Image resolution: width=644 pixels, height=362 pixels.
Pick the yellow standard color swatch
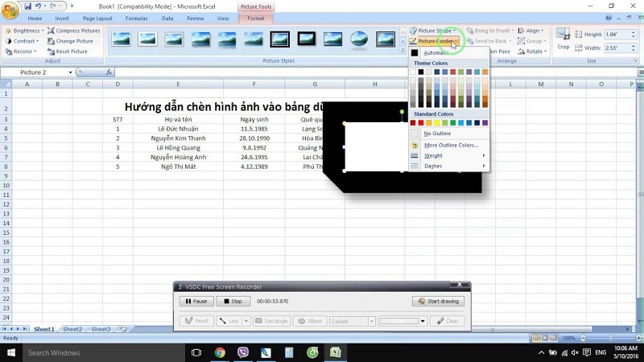pyautogui.click(x=437, y=123)
